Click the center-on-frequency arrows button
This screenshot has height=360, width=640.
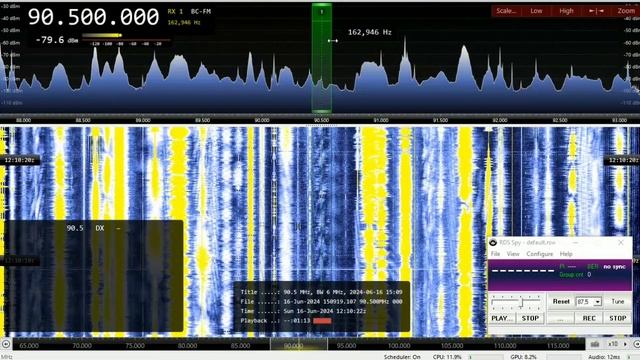596,11
